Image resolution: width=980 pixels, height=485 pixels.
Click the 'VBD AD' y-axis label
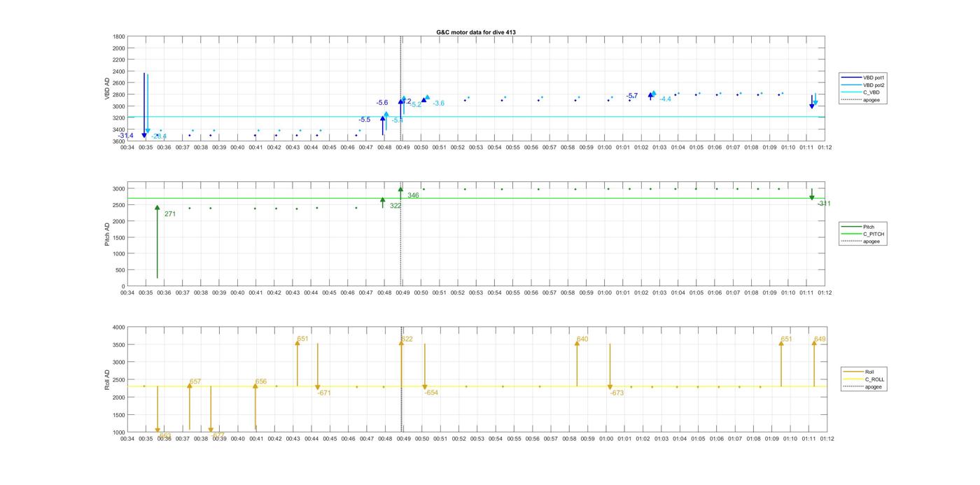click(108, 88)
